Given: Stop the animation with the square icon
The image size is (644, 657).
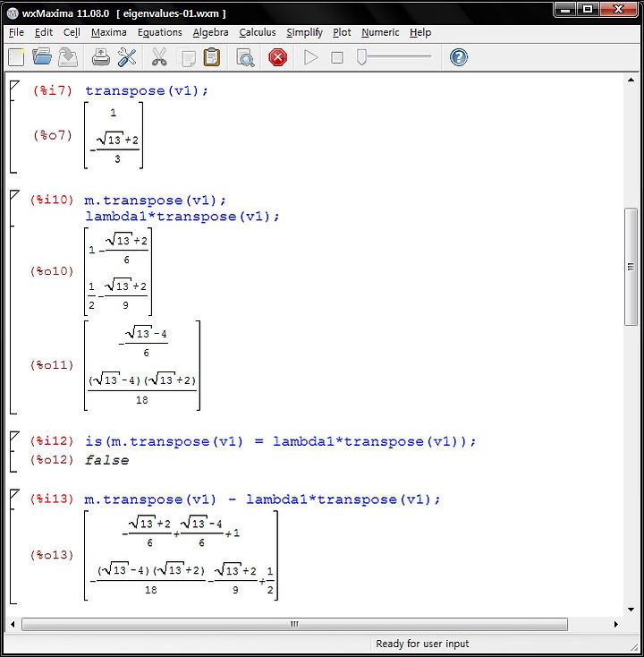Looking at the screenshot, I should (336, 57).
